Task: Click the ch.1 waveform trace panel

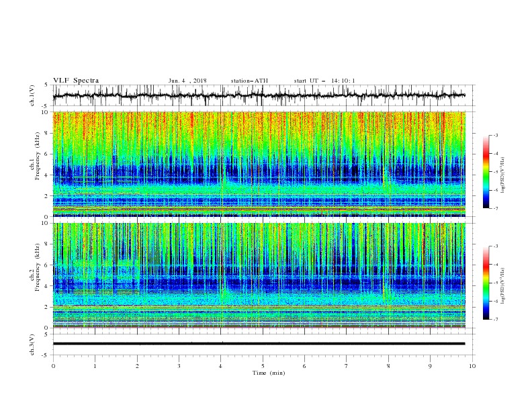Action: [264, 95]
